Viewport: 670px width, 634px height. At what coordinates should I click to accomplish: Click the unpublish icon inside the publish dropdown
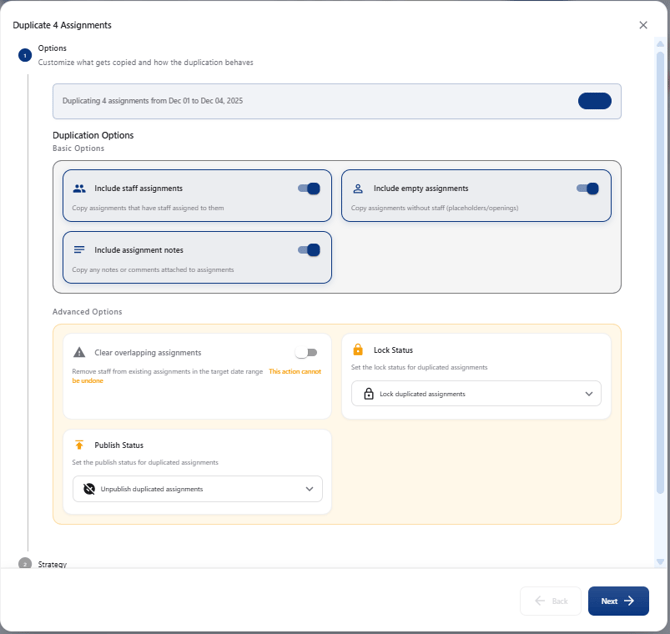(89, 489)
